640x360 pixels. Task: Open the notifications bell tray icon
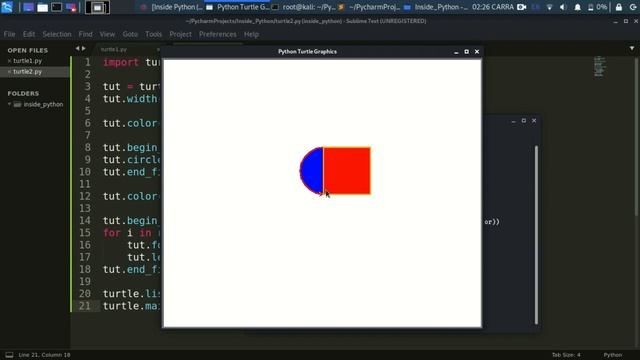click(x=577, y=7)
